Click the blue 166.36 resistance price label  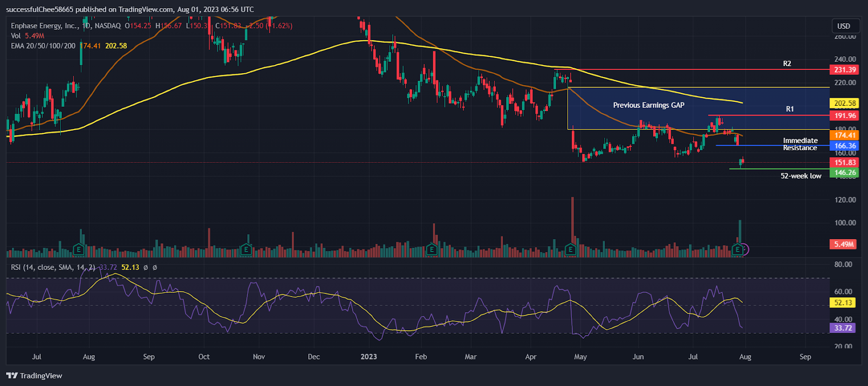tap(845, 146)
